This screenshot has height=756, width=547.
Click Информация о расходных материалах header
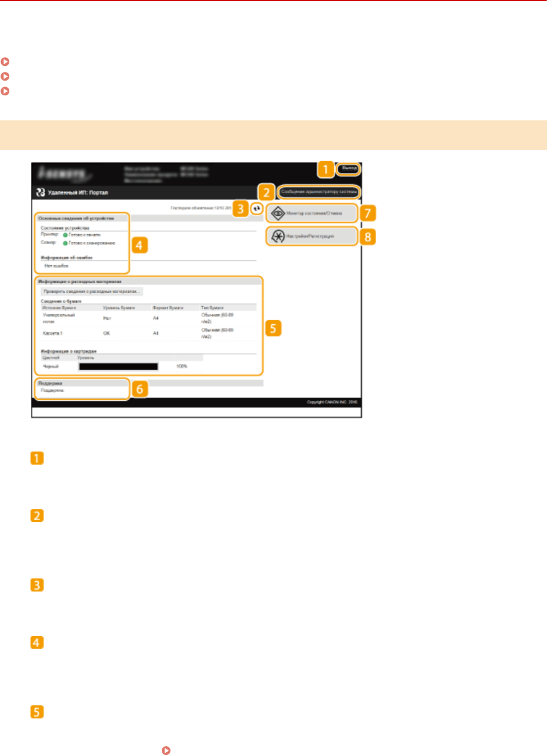(x=80, y=282)
